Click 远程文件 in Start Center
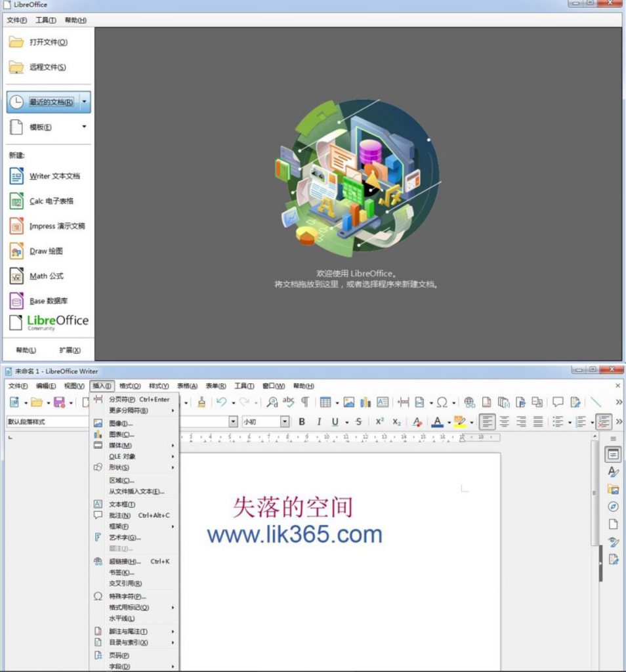 [48, 68]
